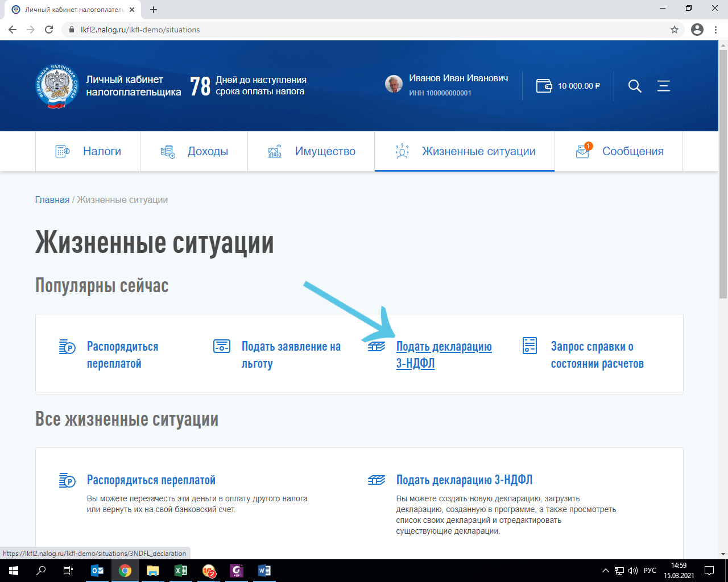Click the declaration icon beside Подать декларацию 3-НДФЛ
The width and height of the screenshot is (728, 582).
coord(377,346)
